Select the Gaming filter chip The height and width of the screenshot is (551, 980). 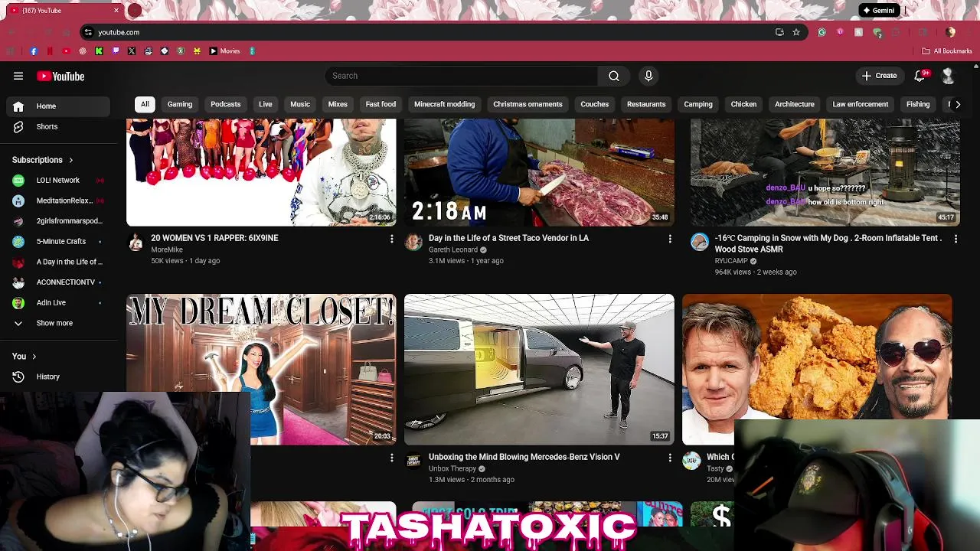(x=180, y=104)
